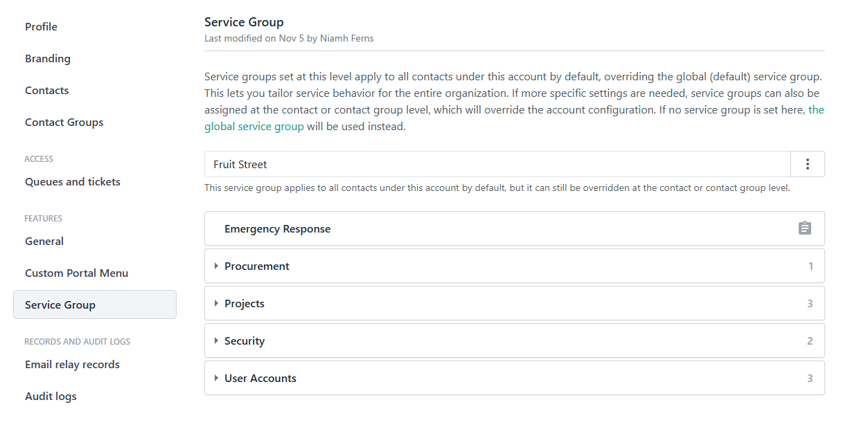The image size is (868, 436).
Task: Open Contact Groups sidebar item
Action: [64, 122]
